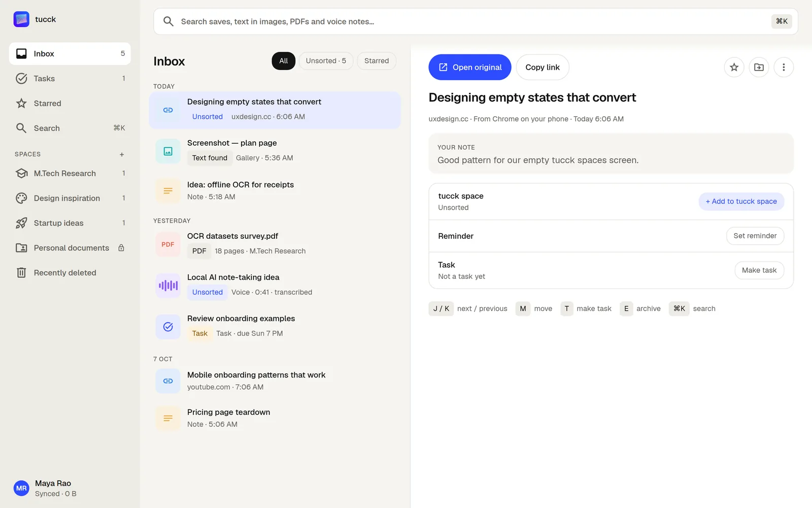This screenshot has height=508, width=812.
Task: Add a new space with the plus icon
Action: [122, 154]
